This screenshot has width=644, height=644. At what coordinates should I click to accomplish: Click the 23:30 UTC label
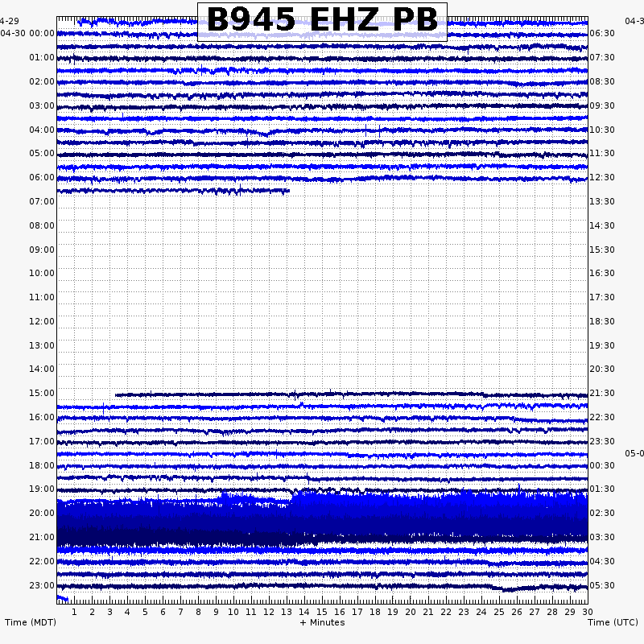(602, 442)
